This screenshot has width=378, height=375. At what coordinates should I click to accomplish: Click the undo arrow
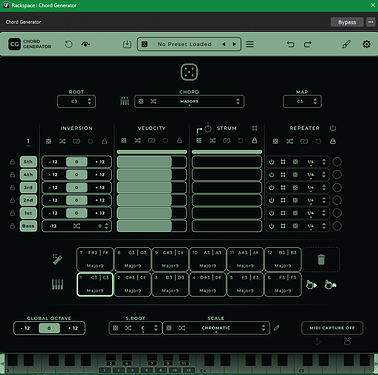point(290,44)
